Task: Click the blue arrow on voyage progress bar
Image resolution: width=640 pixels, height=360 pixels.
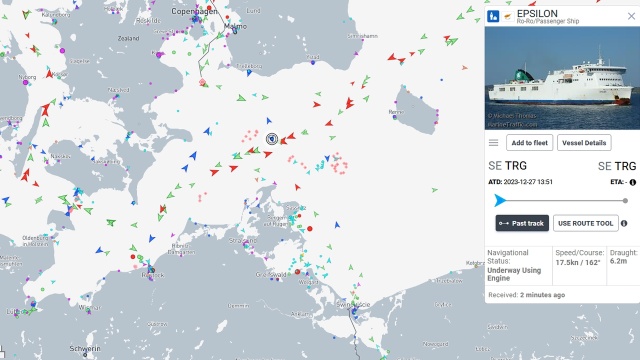Action: tap(500, 200)
